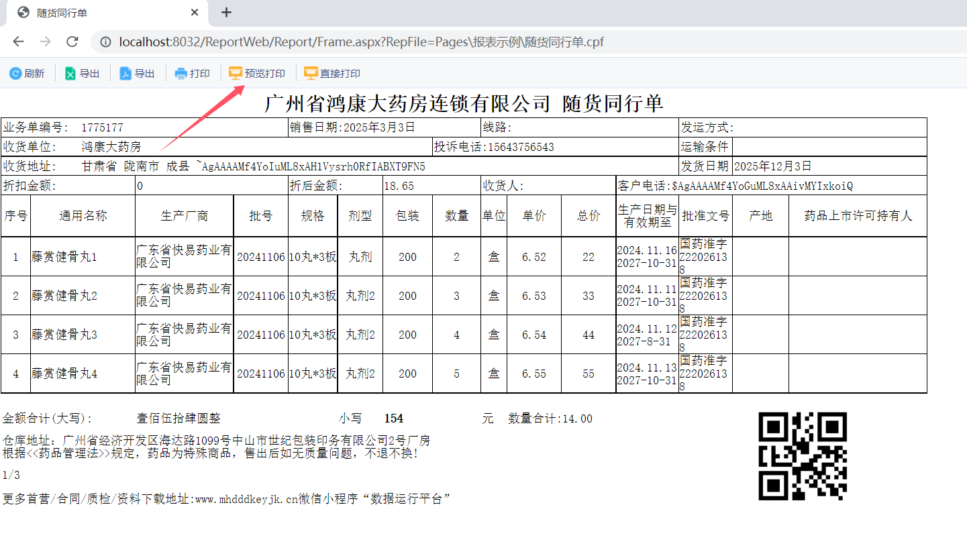Screen dimensions: 967x560
Task: Click the 直接打印 direct print button
Action: (332, 74)
